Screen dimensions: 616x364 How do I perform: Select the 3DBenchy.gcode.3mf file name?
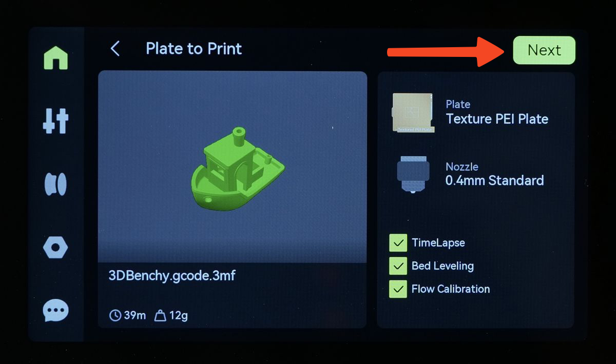point(172,275)
